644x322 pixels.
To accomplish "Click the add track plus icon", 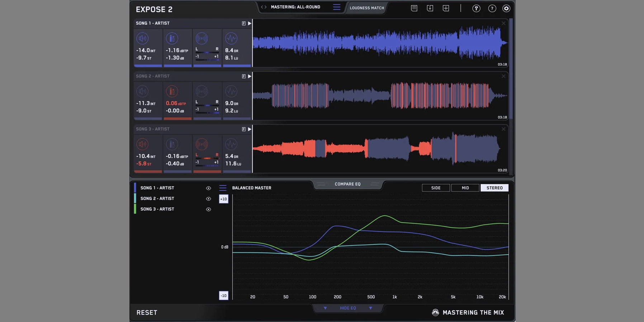I will tap(446, 8).
